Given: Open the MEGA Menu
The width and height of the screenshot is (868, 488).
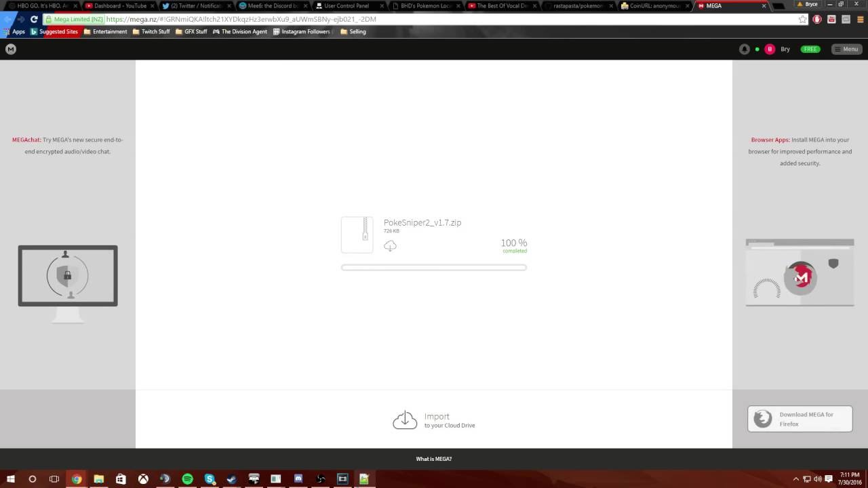Looking at the screenshot, I should pyautogui.click(x=846, y=49).
